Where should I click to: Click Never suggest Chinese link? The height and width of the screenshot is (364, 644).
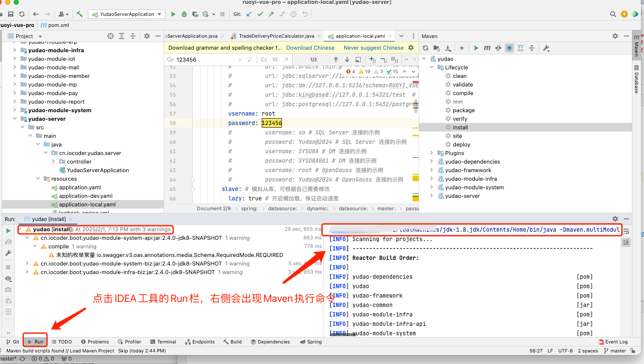(x=374, y=48)
